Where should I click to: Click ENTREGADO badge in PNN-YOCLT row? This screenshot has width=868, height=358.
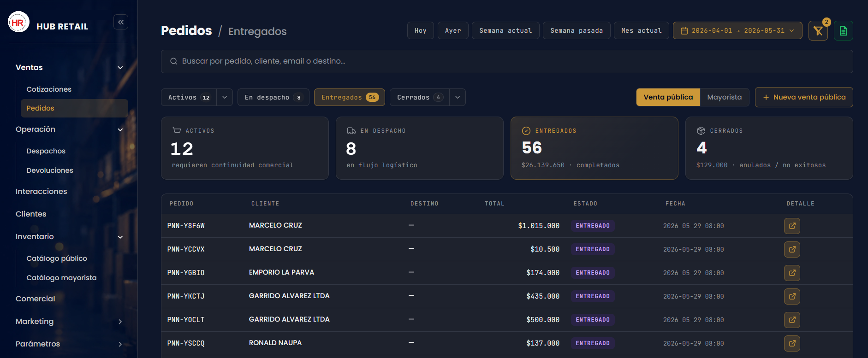click(593, 320)
